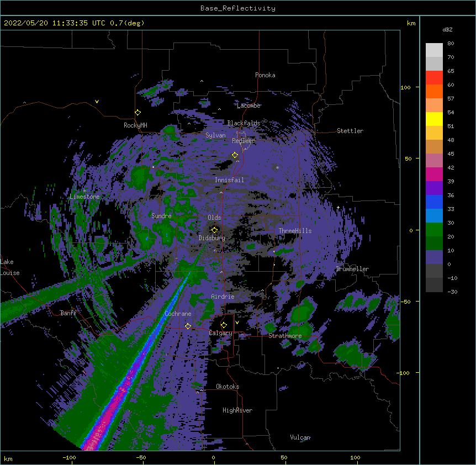Screen dimensions: 476x465
Task: Click the 50 tick on the bottom axis
Action: point(284,457)
